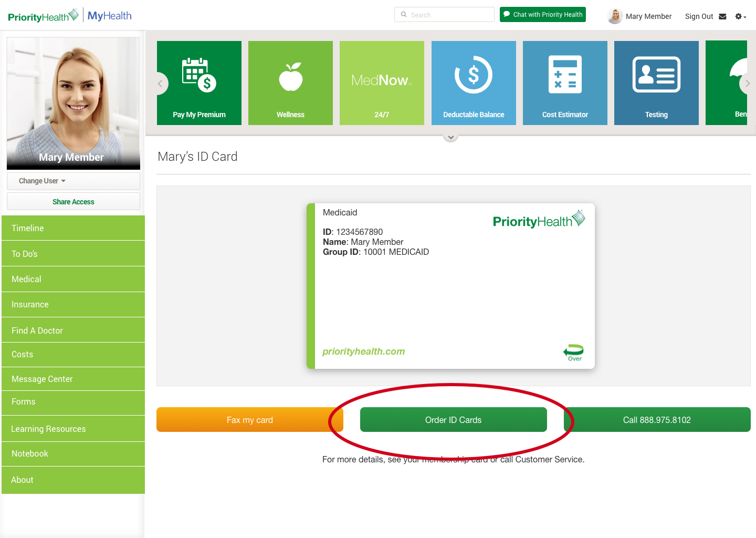Open the Change User dropdown

(73, 181)
